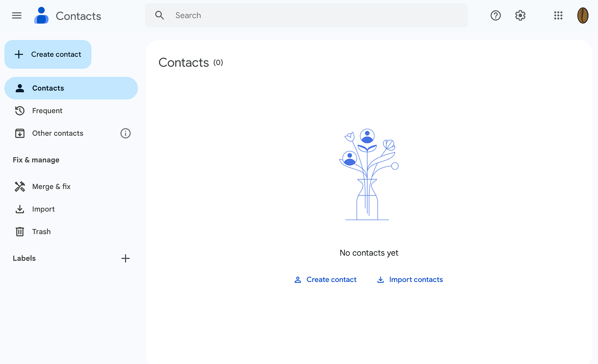Expand the Labels section
Screen dimensions: 598x364
(x=24, y=258)
